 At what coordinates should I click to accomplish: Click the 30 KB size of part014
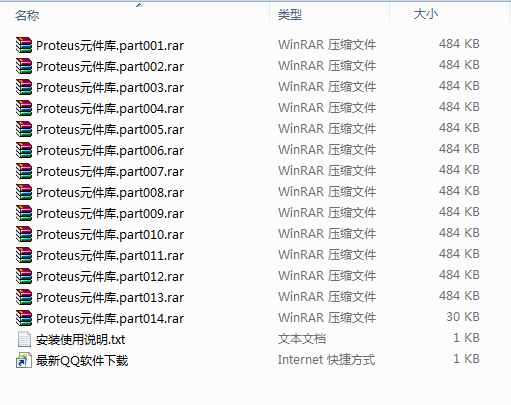click(x=463, y=317)
